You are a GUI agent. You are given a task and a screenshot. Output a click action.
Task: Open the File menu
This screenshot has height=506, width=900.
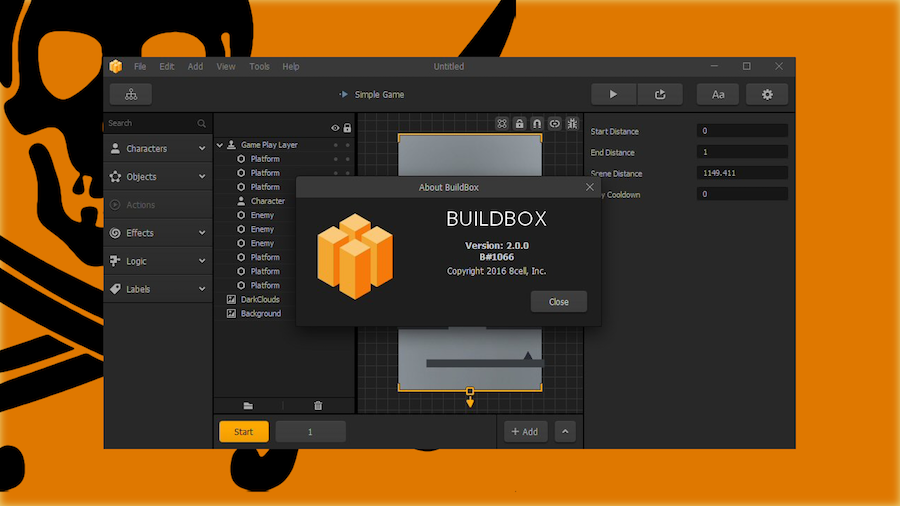(140, 67)
